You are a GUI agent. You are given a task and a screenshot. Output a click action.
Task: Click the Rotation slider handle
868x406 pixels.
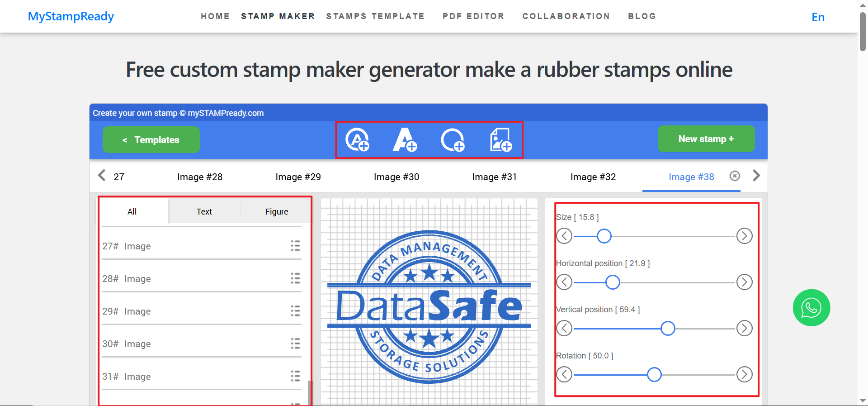654,374
